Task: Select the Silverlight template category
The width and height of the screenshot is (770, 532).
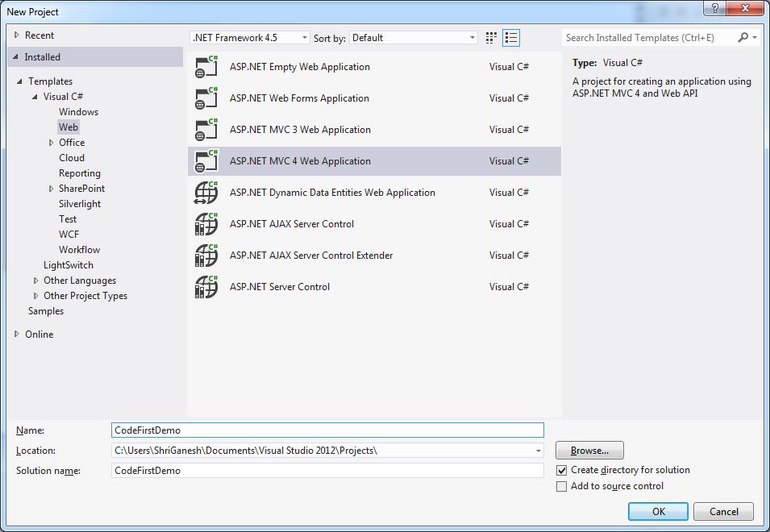Action: point(80,204)
